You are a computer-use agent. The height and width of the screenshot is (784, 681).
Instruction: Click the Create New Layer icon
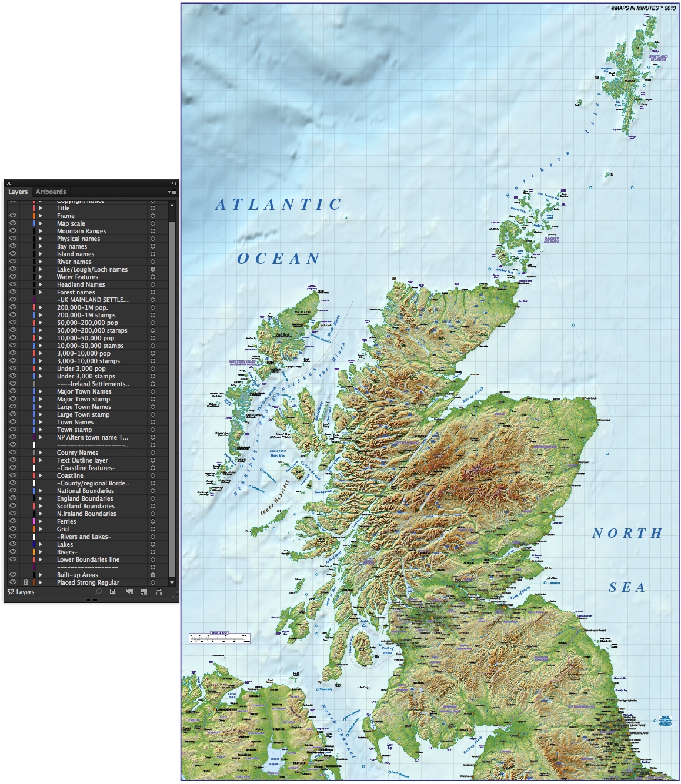144,592
